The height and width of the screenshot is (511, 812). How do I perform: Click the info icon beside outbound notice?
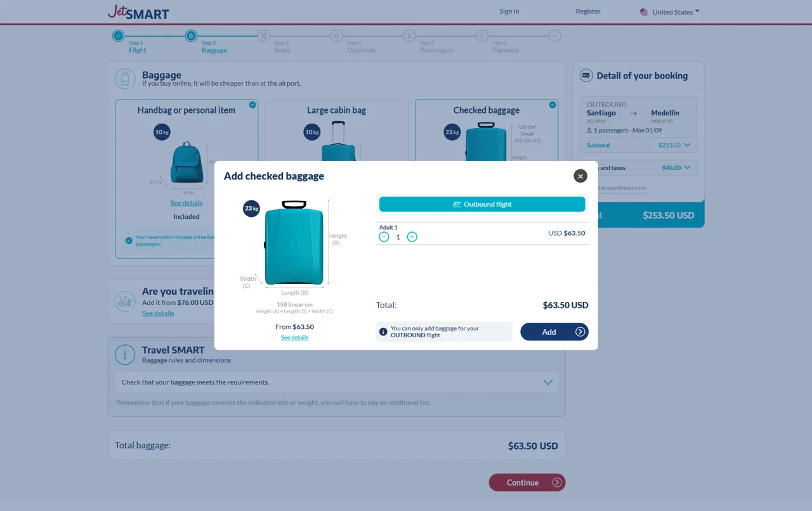coord(383,332)
